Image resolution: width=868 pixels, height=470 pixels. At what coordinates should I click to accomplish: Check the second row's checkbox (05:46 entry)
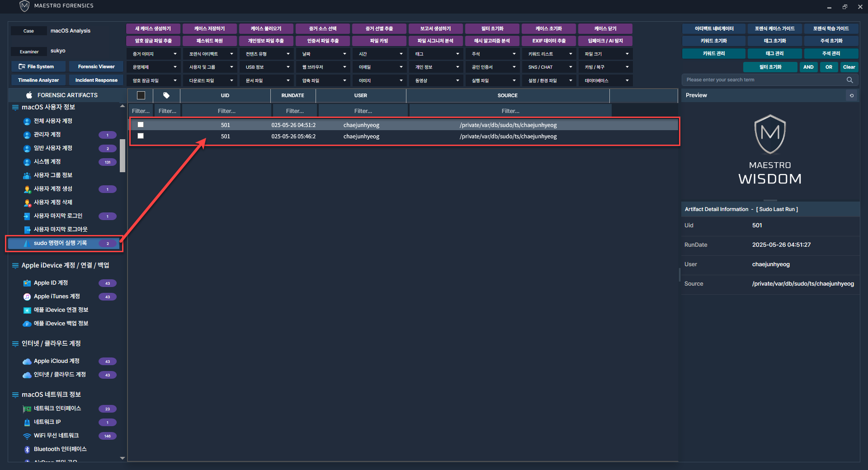141,136
